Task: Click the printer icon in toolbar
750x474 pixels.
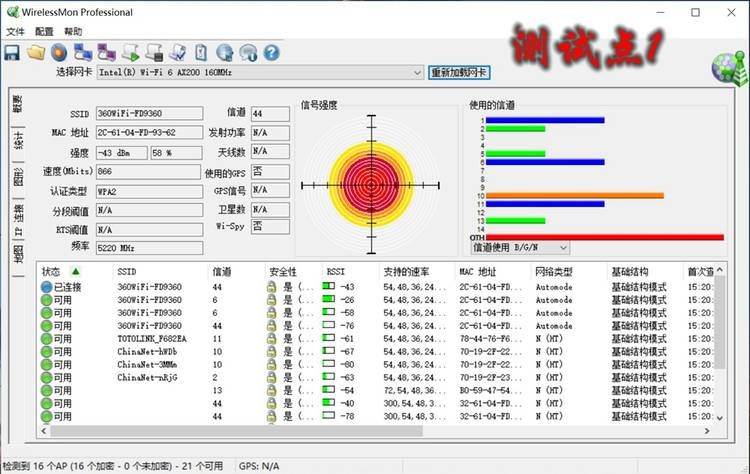Action: point(154,53)
